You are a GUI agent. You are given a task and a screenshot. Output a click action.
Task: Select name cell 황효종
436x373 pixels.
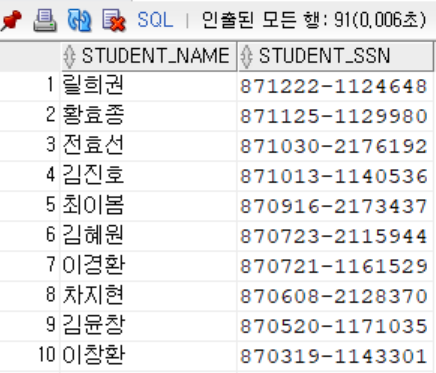coord(148,116)
